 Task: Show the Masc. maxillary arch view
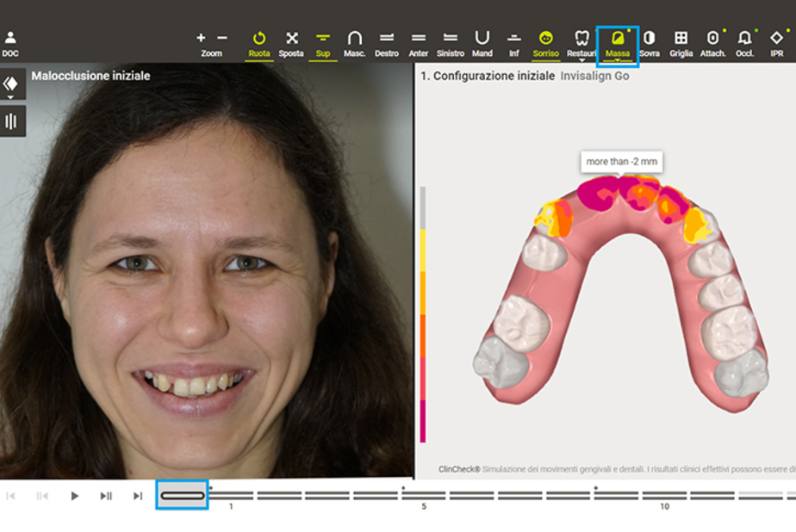click(353, 39)
